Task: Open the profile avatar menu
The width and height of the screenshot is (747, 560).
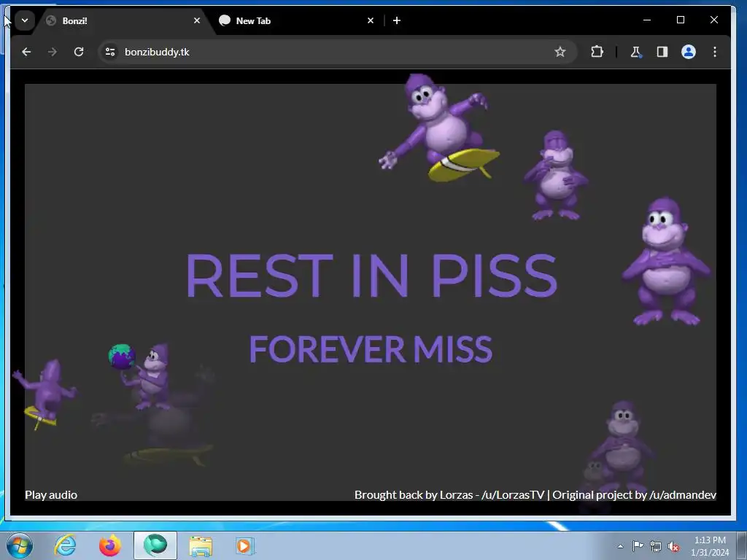Action: tap(689, 52)
